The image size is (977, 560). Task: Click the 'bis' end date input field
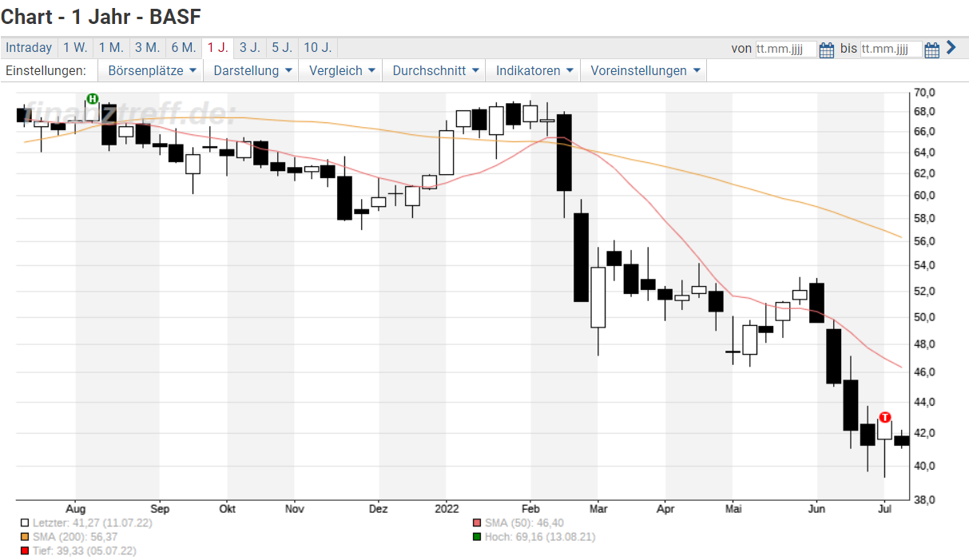tap(891, 50)
